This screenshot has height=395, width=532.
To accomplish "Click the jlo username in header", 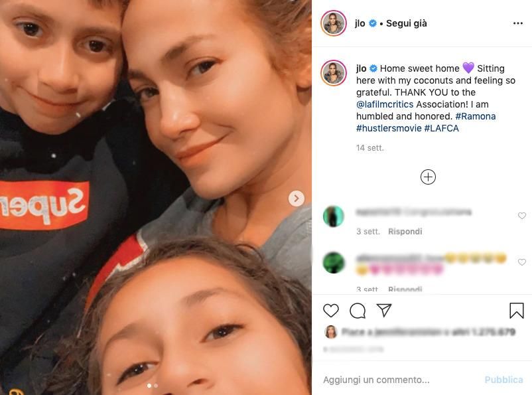I will click(x=360, y=23).
